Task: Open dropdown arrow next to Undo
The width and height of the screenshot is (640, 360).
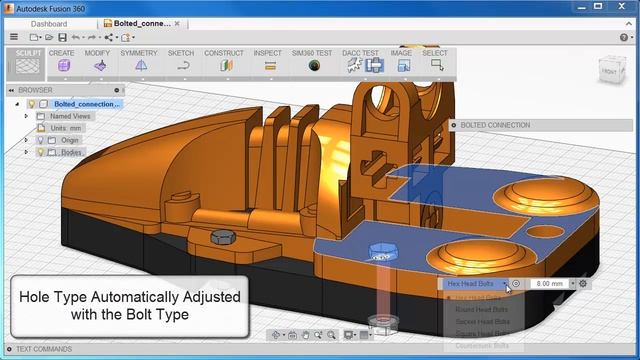Action: click(83, 38)
